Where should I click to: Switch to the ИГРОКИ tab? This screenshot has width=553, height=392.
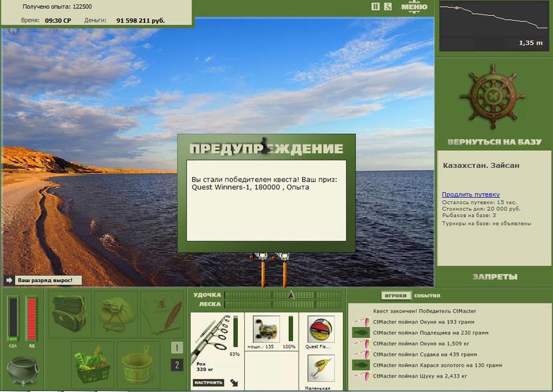[395, 296]
